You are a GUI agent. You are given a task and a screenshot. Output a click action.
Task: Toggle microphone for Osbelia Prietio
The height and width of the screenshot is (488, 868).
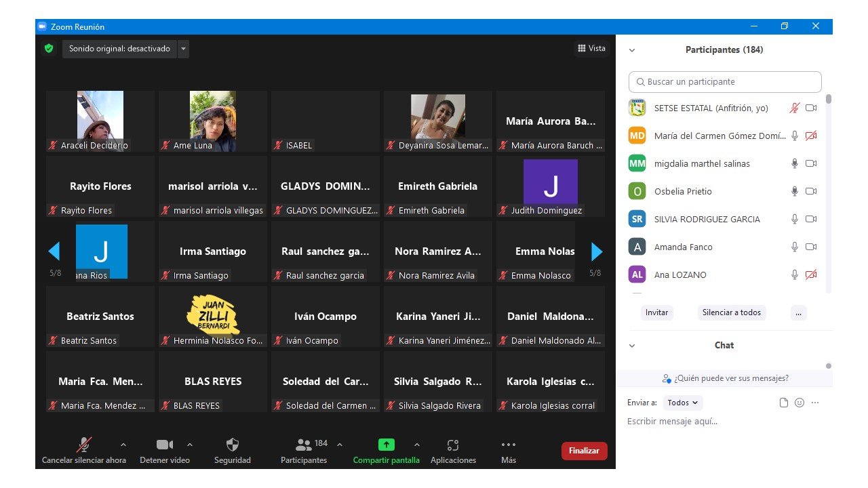795,192
